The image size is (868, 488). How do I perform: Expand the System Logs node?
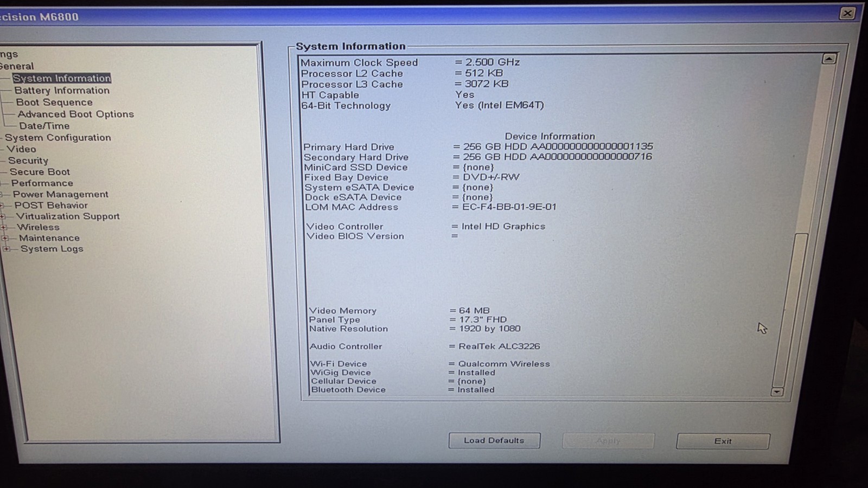(x=7, y=249)
